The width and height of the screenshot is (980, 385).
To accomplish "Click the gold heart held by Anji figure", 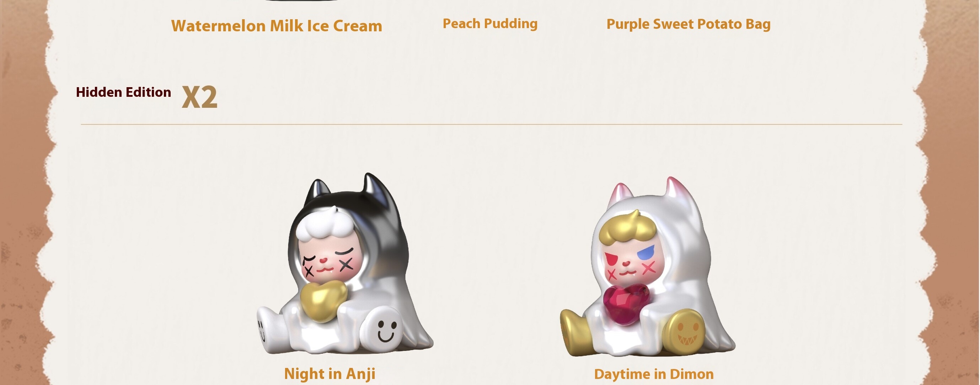I will pos(323,301).
